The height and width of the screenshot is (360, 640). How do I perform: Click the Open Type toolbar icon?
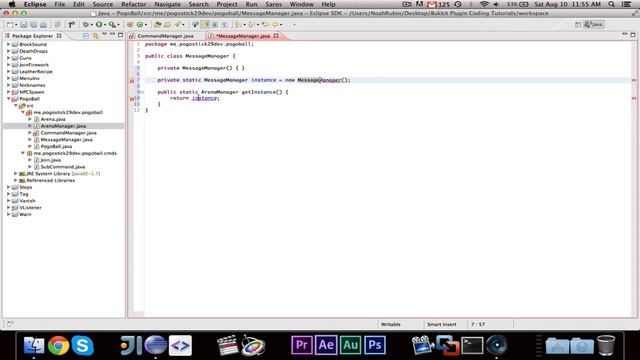[157, 25]
